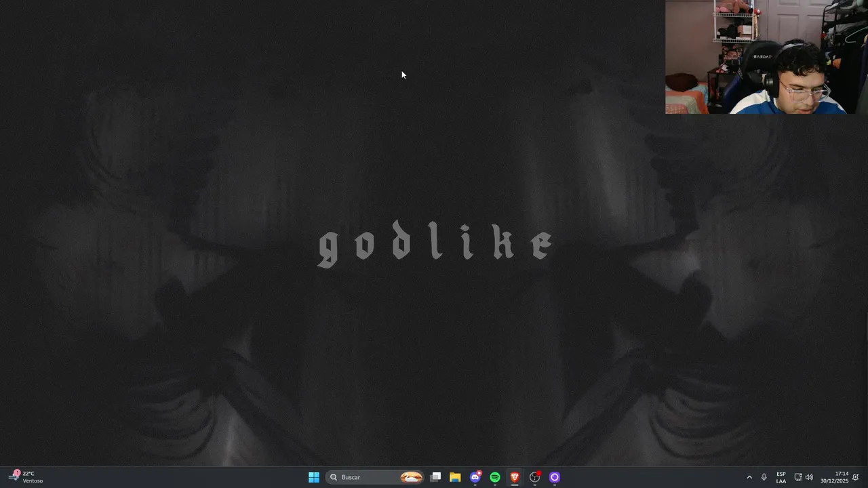This screenshot has width=868, height=488.
Task: Launch File Explorer from the taskbar
Action: click(x=455, y=477)
